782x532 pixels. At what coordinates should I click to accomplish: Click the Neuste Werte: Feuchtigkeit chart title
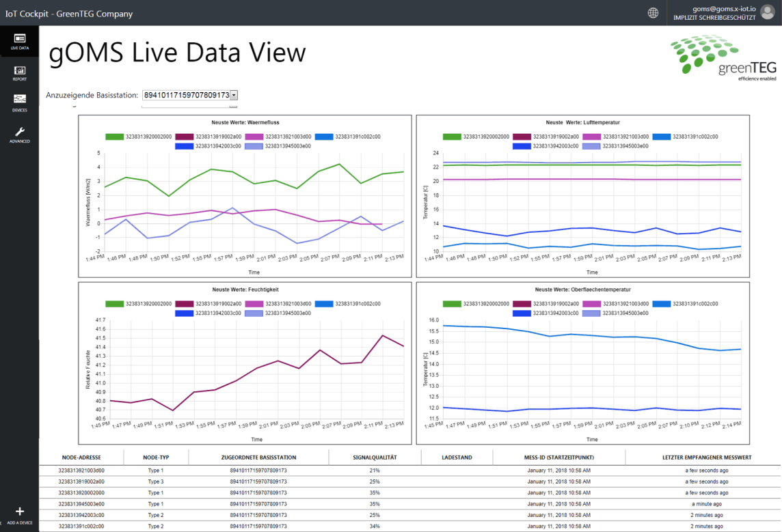click(x=245, y=290)
